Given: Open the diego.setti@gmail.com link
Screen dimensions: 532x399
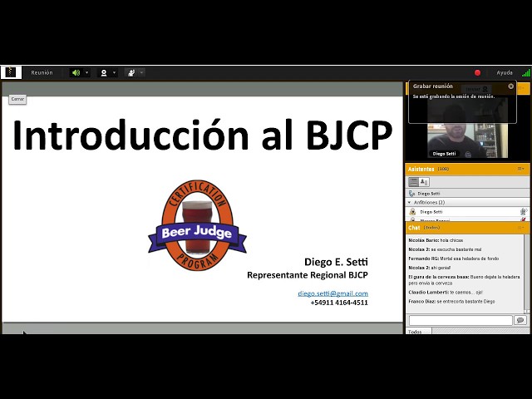Looking at the screenshot, I should click(332, 293).
